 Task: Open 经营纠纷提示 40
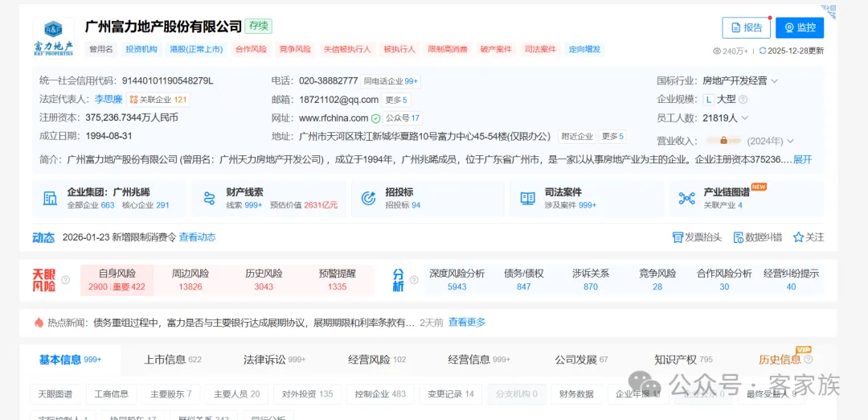(x=791, y=280)
